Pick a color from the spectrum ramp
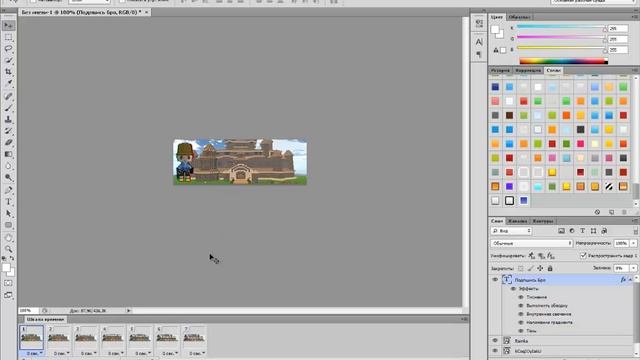 click(x=563, y=61)
